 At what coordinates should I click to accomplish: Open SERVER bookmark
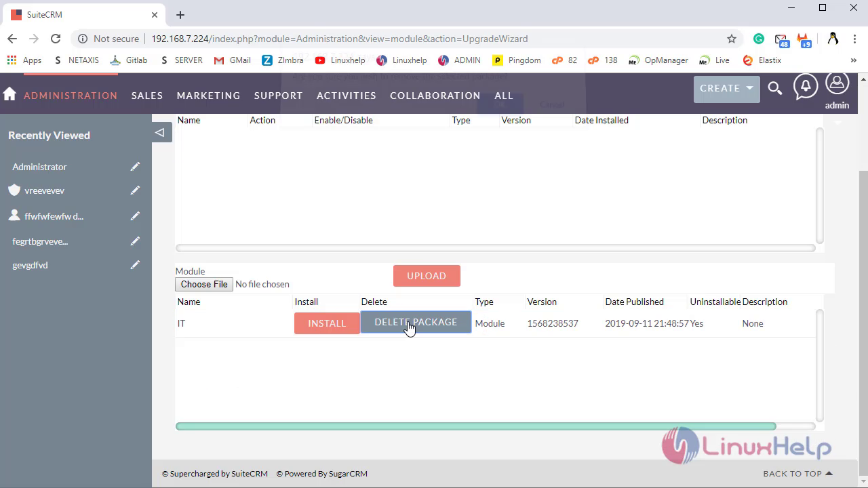pyautogui.click(x=181, y=60)
